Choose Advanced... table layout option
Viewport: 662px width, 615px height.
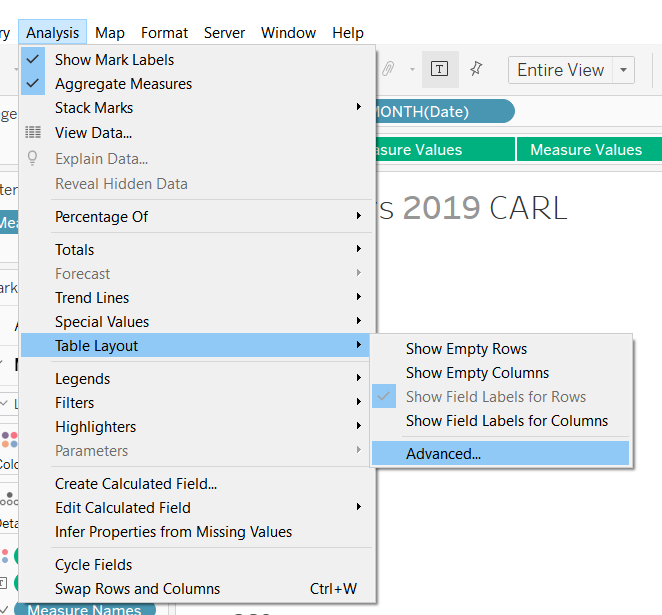443,454
